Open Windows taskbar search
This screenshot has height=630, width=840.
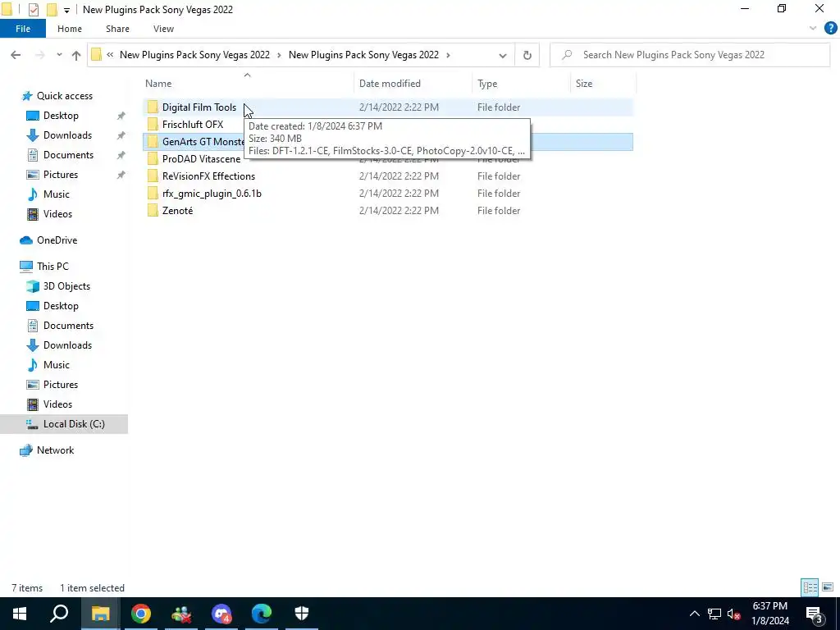(59, 614)
